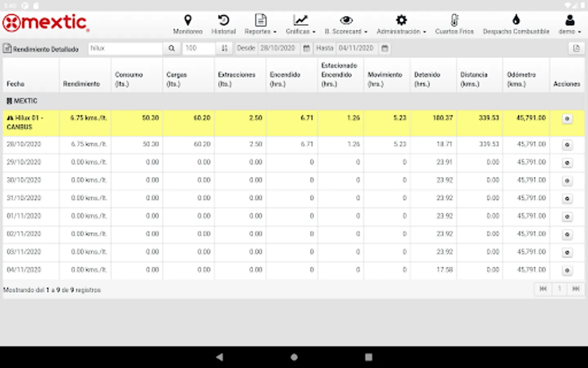
Task: Click the Distancia (kms.) column header
Action: (480, 75)
